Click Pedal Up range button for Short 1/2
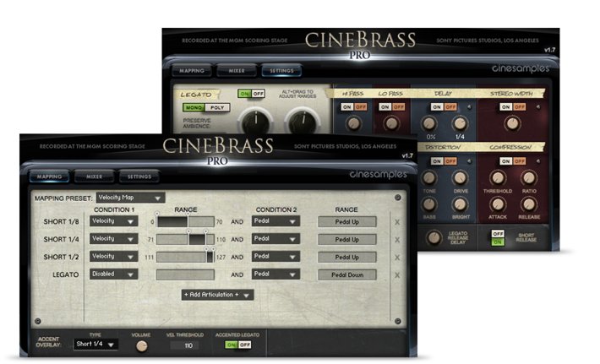 click(x=347, y=258)
